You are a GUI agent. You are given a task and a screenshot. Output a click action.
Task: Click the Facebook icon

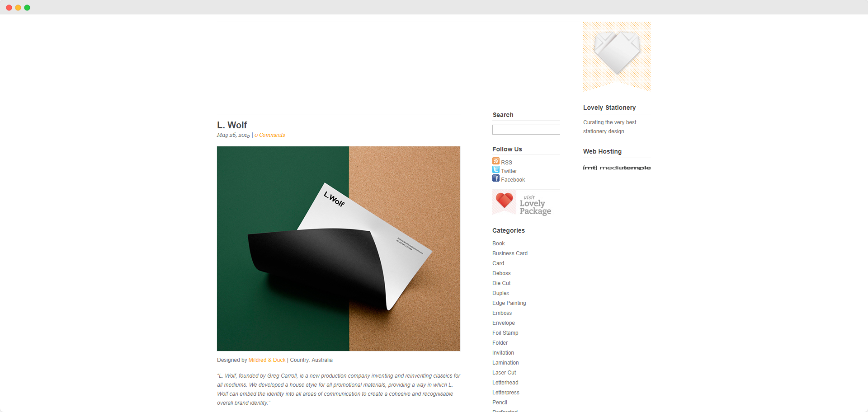[x=496, y=178]
